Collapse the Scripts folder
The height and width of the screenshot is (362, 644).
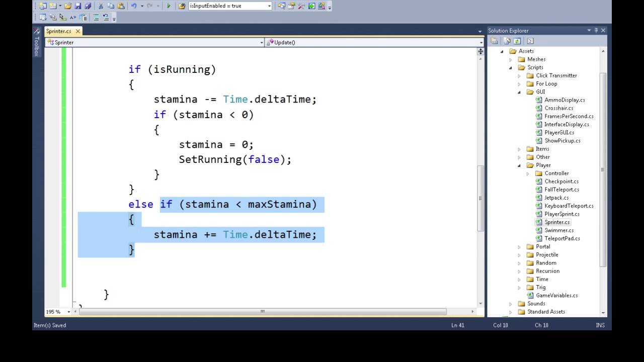511,67
